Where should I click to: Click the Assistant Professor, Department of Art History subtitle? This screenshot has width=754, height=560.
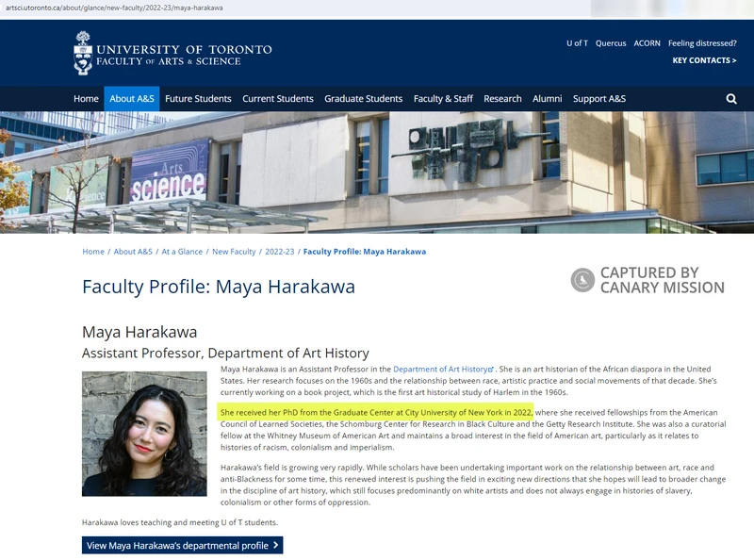pos(225,354)
